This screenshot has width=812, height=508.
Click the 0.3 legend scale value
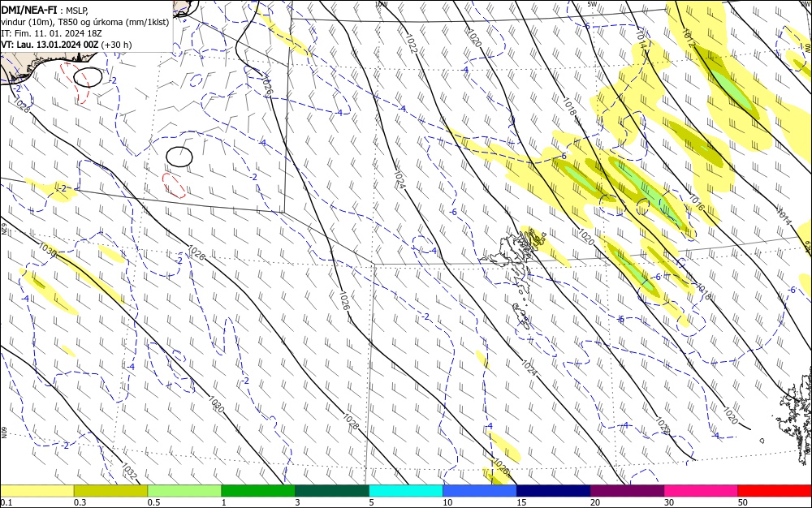[80, 502]
